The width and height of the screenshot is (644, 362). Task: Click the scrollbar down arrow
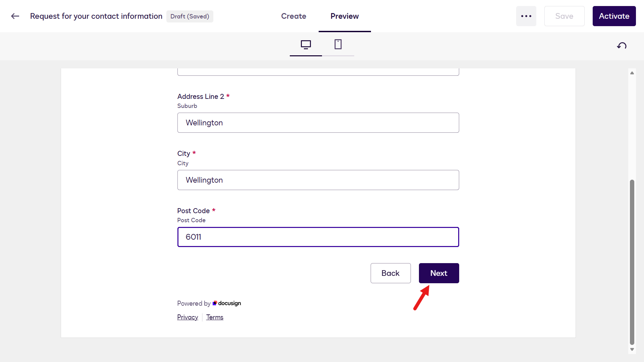632,350
